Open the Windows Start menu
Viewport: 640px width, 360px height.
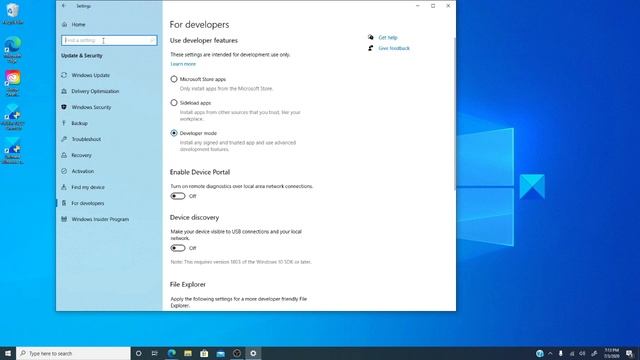(x=8, y=353)
